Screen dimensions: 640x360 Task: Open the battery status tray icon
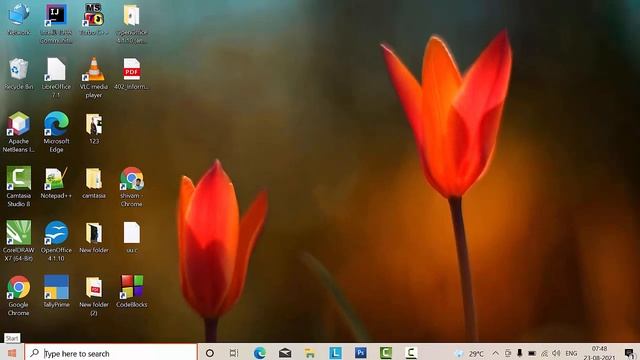point(531,353)
